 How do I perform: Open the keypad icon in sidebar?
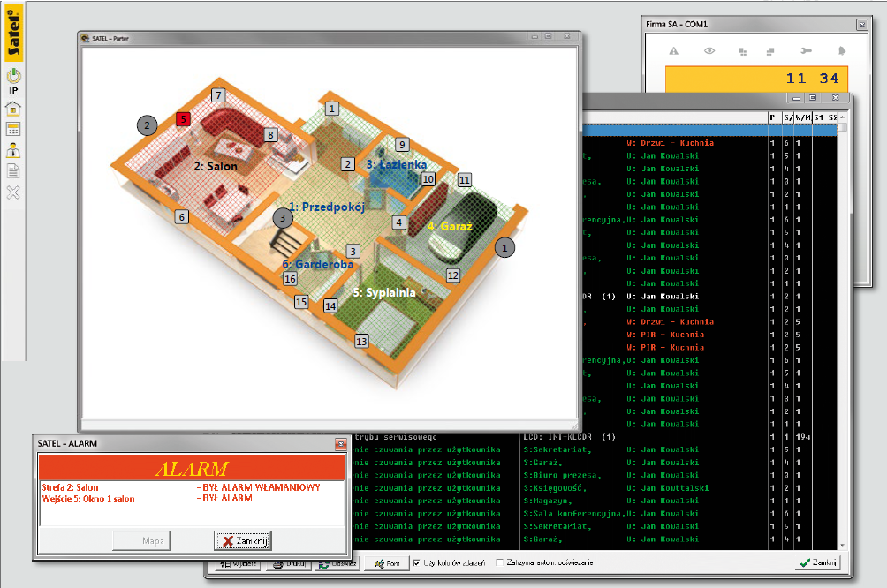click(13, 130)
